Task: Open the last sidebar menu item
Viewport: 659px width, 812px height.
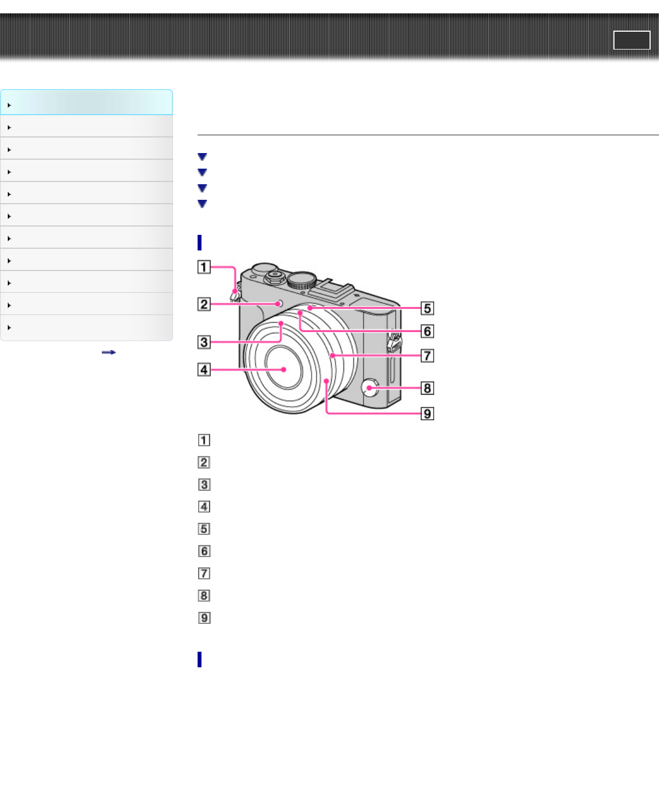Action: tap(86, 327)
